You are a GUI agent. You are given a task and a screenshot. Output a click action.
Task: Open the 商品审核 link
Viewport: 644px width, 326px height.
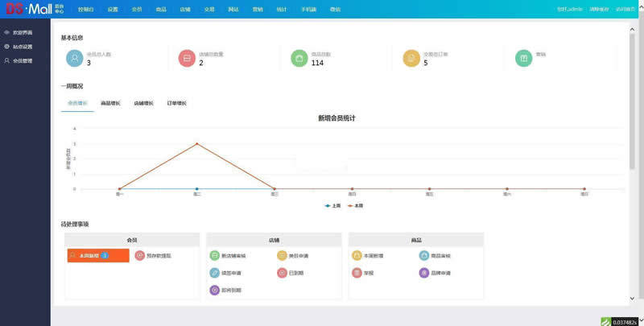click(x=440, y=255)
